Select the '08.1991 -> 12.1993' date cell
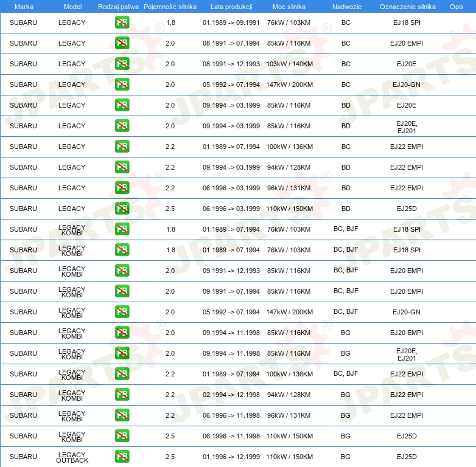 click(x=231, y=64)
